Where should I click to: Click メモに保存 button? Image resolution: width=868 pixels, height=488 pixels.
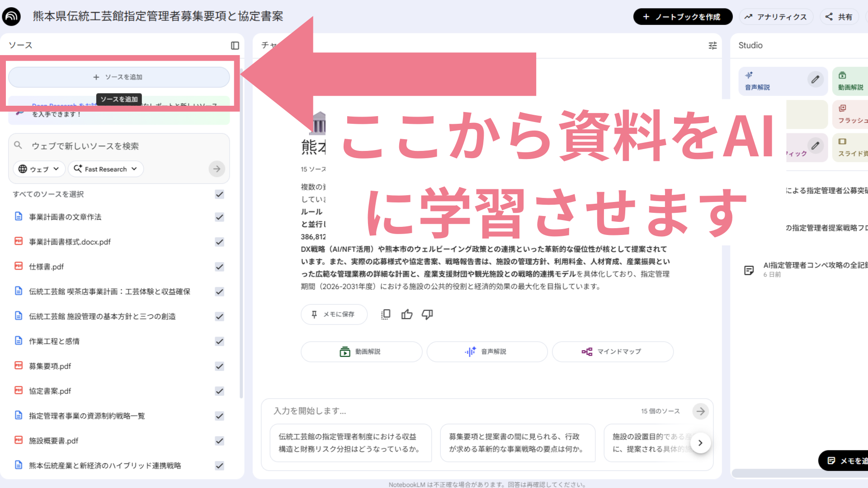click(334, 314)
